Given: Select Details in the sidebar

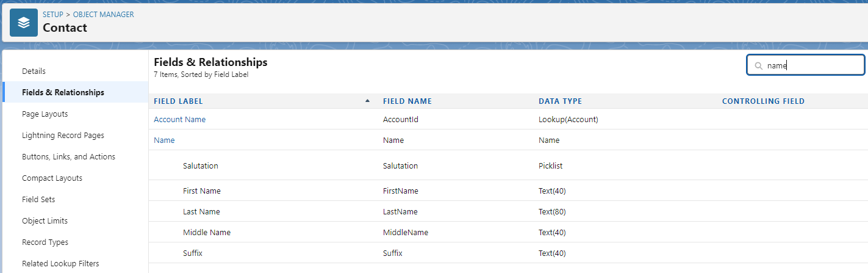Looking at the screenshot, I should coord(34,71).
